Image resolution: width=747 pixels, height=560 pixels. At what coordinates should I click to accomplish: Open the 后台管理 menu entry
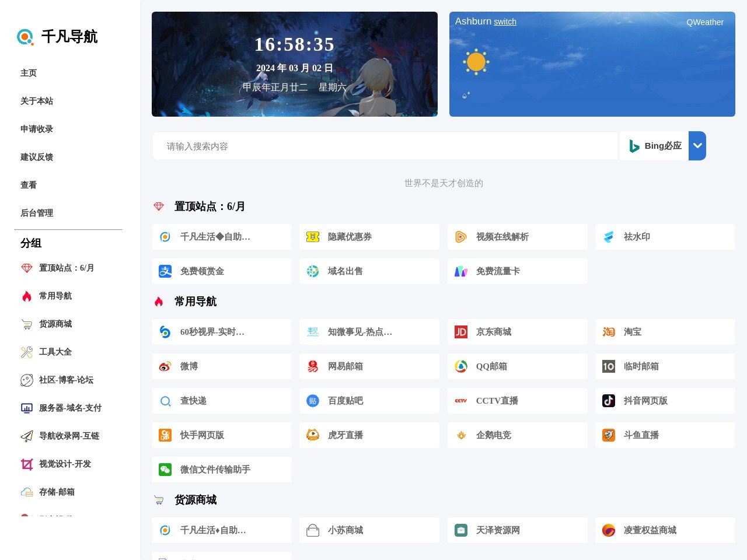coord(36,213)
